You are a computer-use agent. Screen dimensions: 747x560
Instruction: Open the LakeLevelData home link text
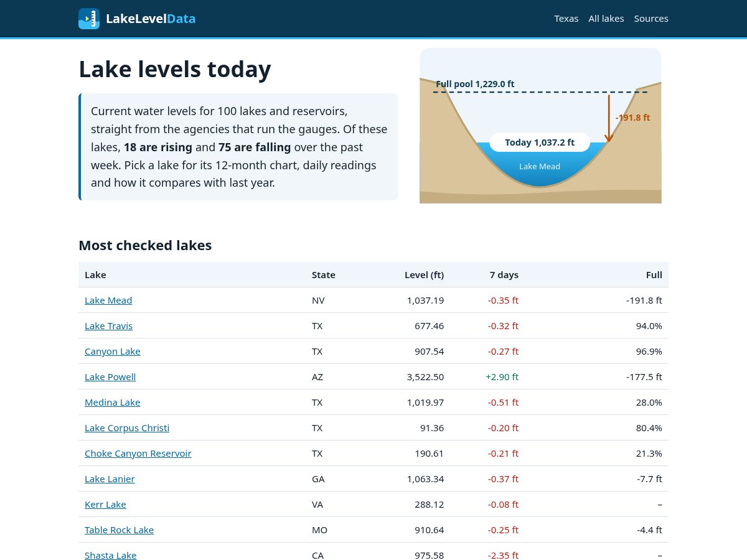151,19
